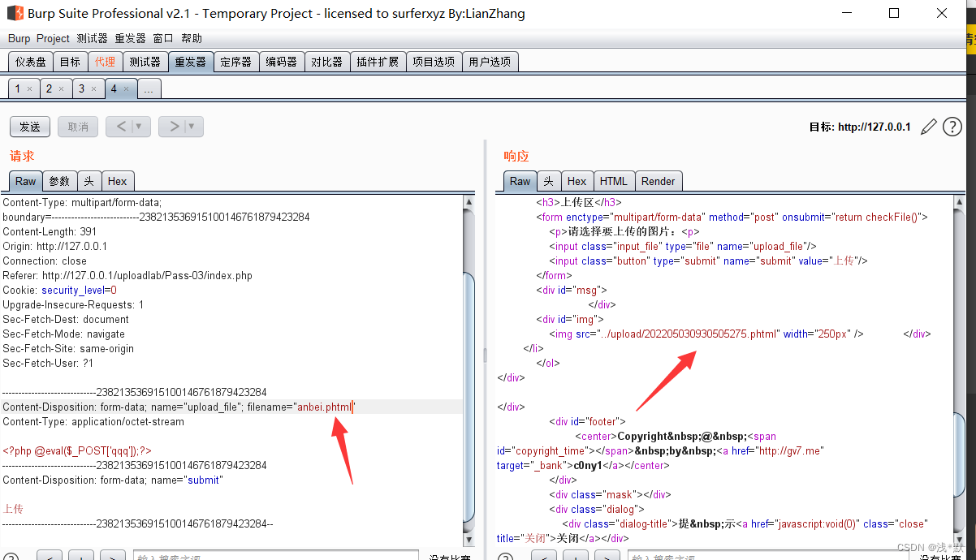This screenshot has height=560, width=976.
Task: Select repeater tab 3
Action: pos(82,89)
